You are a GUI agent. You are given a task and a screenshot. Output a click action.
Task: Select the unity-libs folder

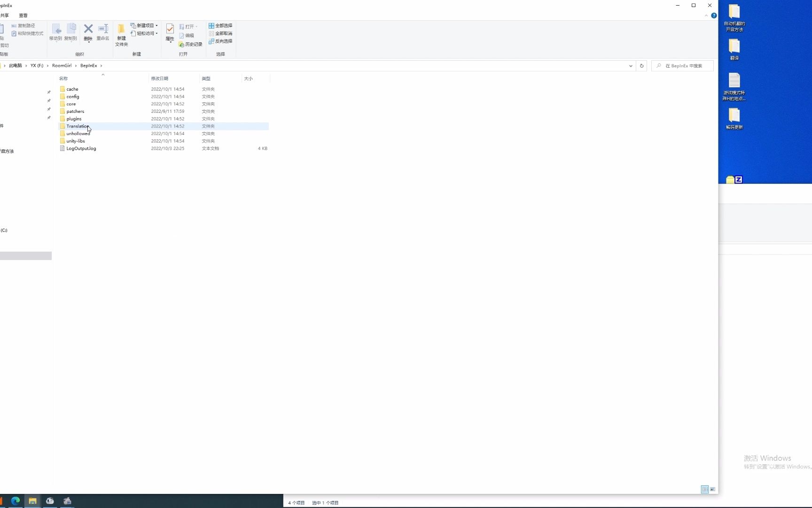(164, 141)
